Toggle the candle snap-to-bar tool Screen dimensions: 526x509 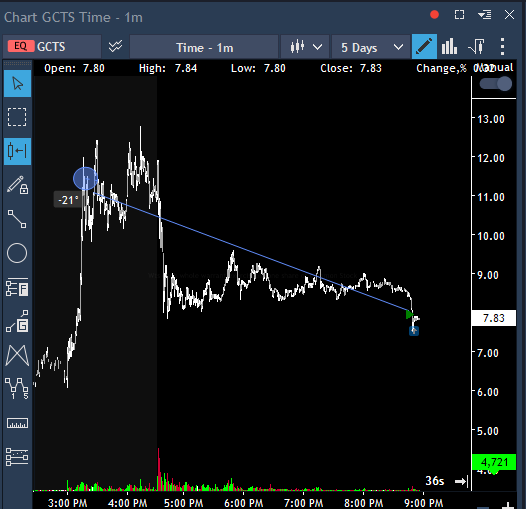[17, 151]
